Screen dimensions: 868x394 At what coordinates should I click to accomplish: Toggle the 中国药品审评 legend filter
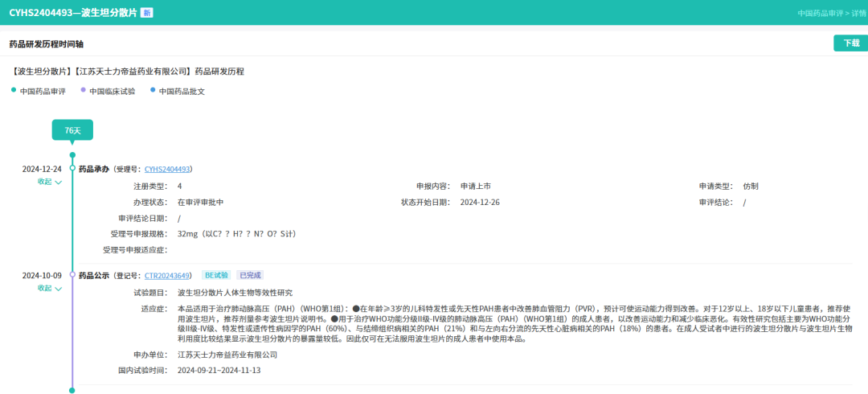click(x=42, y=91)
